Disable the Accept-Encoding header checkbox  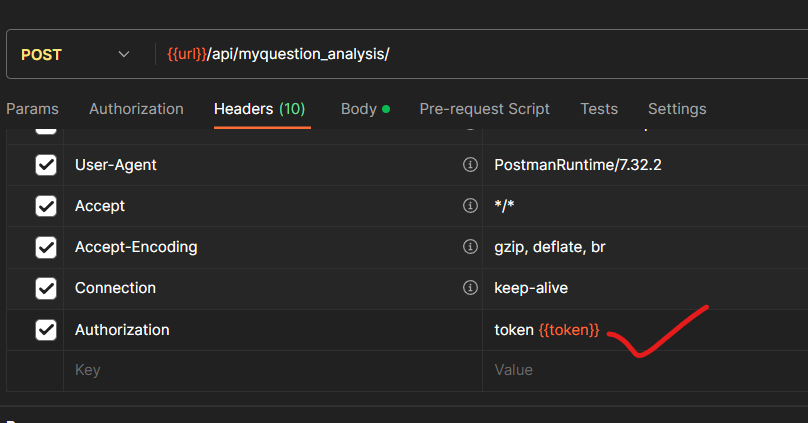pyautogui.click(x=46, y=247)
